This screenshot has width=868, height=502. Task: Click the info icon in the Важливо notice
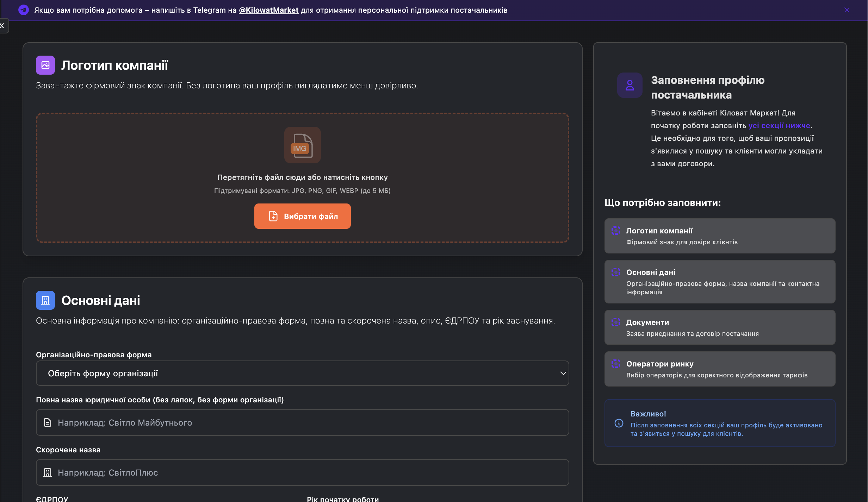tap(619, 423)
